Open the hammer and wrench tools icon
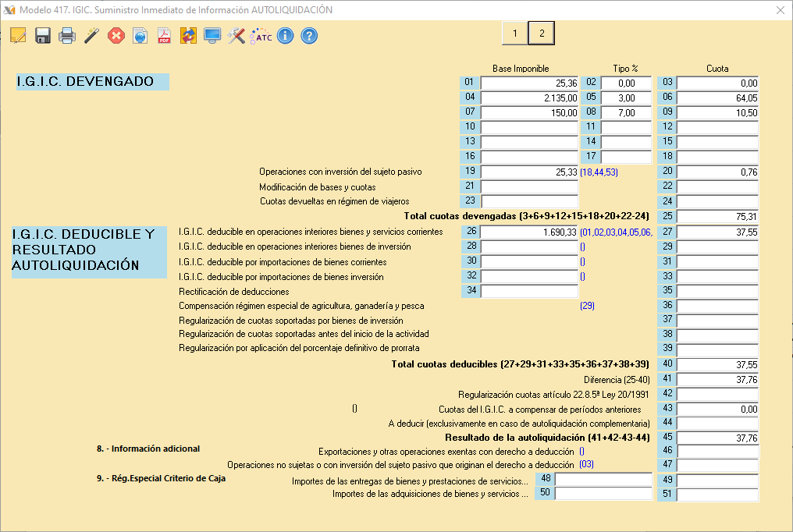Screen dimensions: 793x532 click(236, 36)
